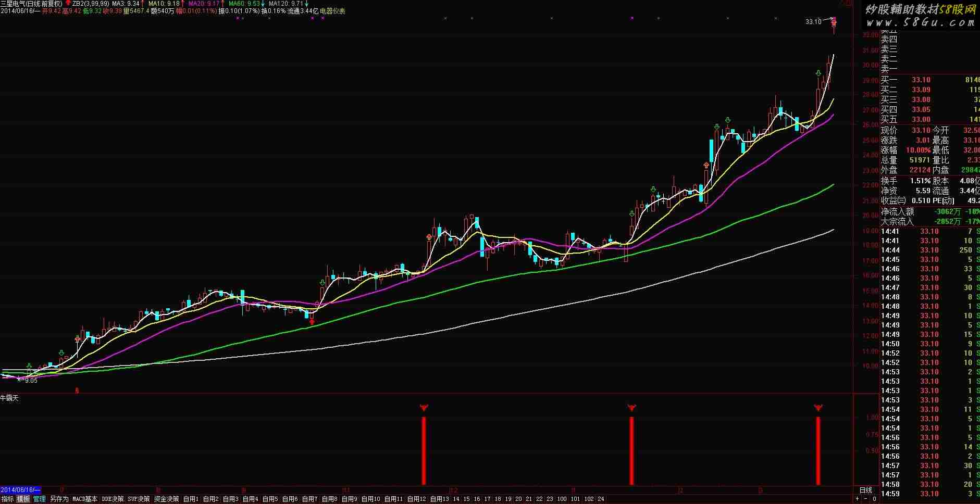Click the 2014/06/16 date marker at the bottom left

tap(20, 490)
